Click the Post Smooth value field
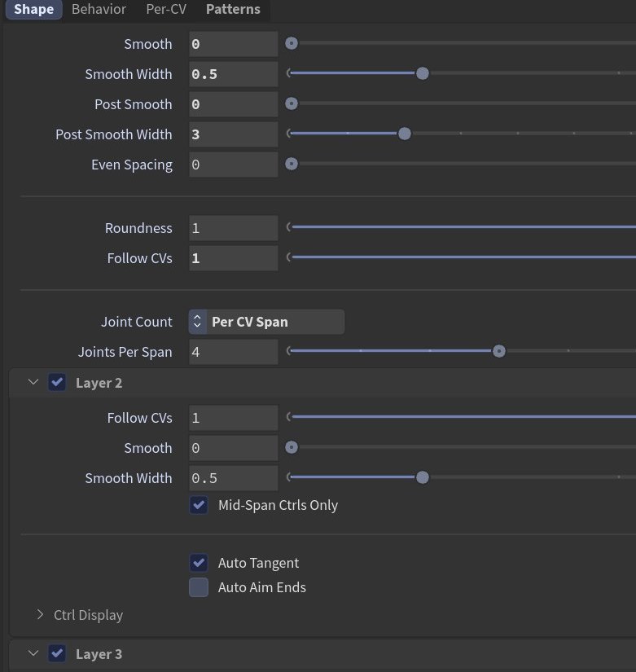Image resolution: width=636 pixels, height=672 pixels. [x=233, y=104]
